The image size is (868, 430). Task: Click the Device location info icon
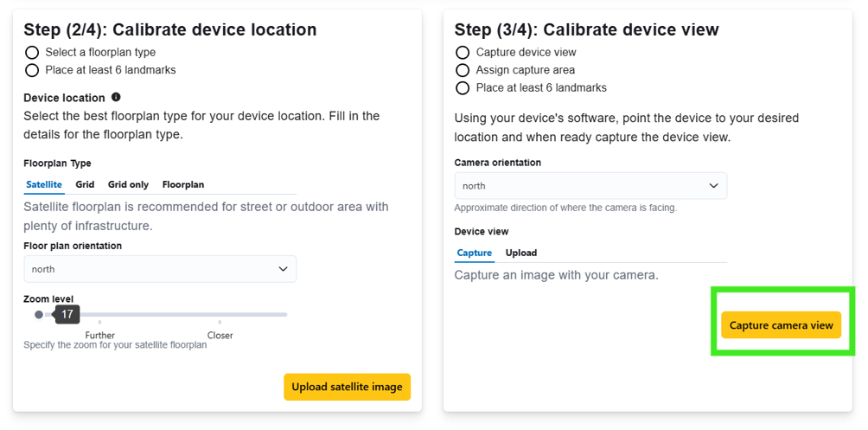(x=116, y=97)
